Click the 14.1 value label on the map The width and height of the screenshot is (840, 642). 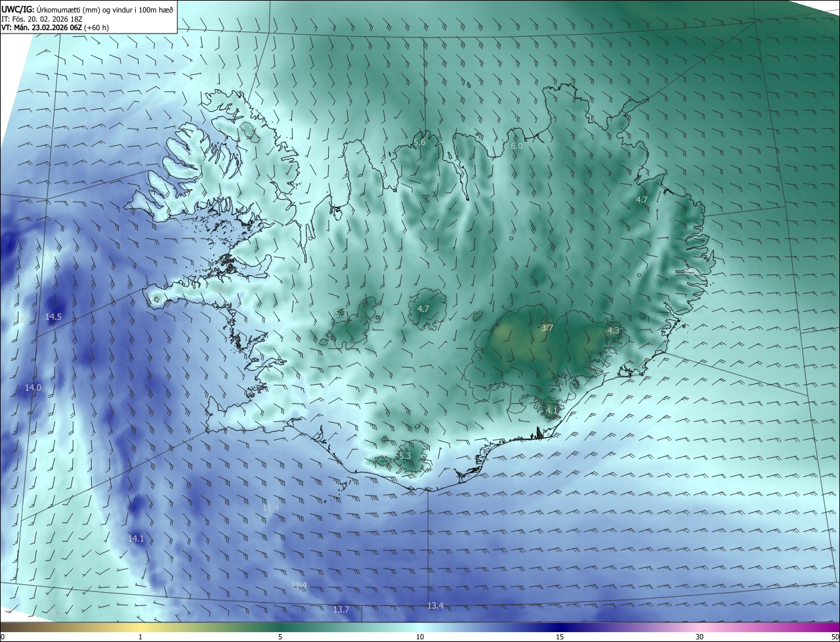coord(136,538)
